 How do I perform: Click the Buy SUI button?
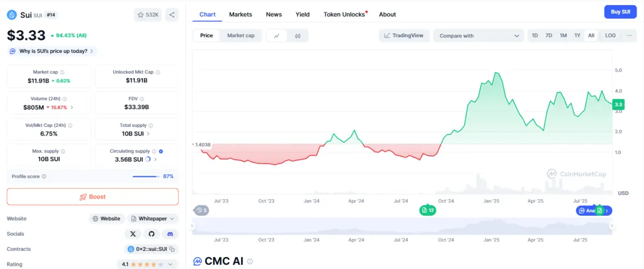(x=620, y=12)
